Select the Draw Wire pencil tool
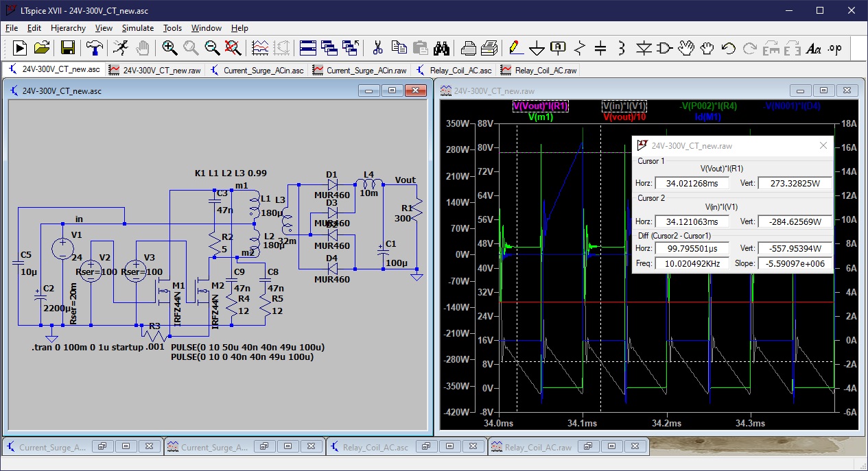Viewport: 868px width, 471px height. (x=514, y=48)
